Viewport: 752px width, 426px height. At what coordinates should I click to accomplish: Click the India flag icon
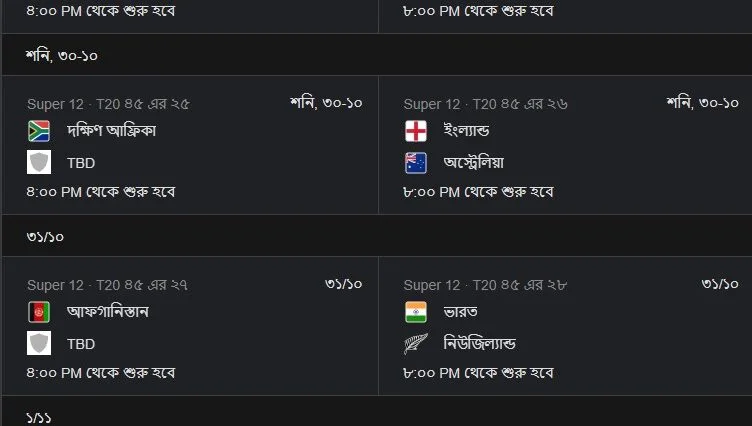(416, 312)
